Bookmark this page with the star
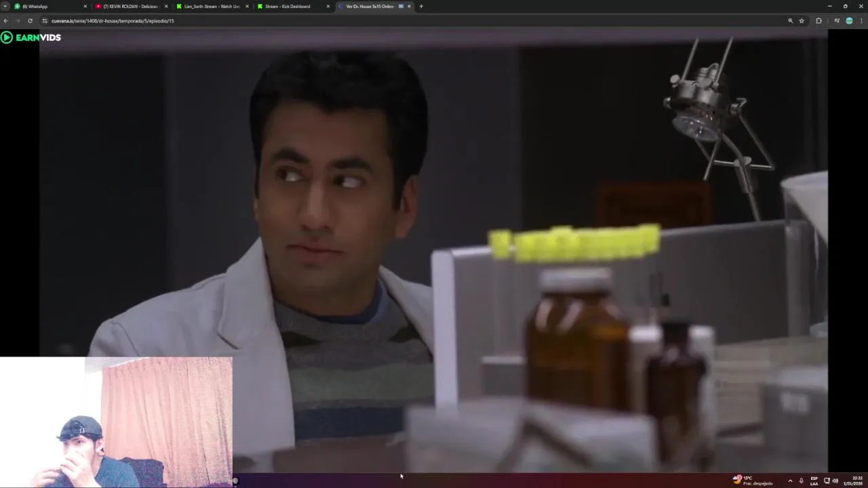This screenshot has height=488, width=868. (802, 21)
